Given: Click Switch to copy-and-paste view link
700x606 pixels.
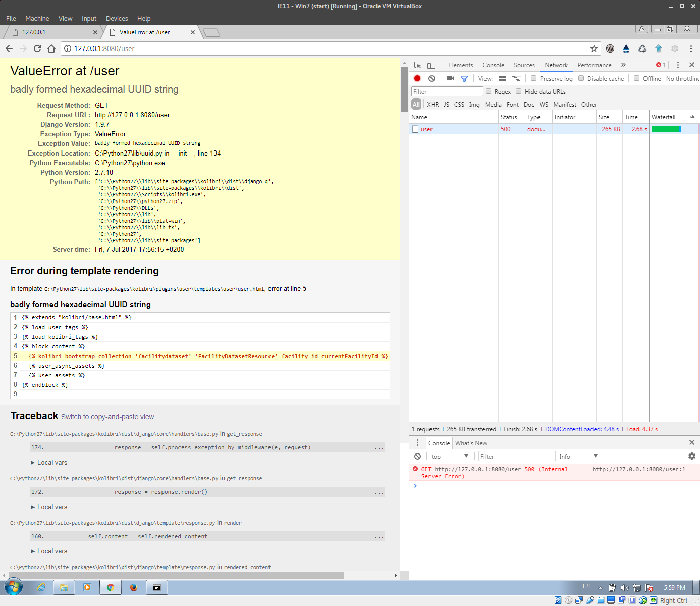Looking at the screenshot, I should (107, 417).
